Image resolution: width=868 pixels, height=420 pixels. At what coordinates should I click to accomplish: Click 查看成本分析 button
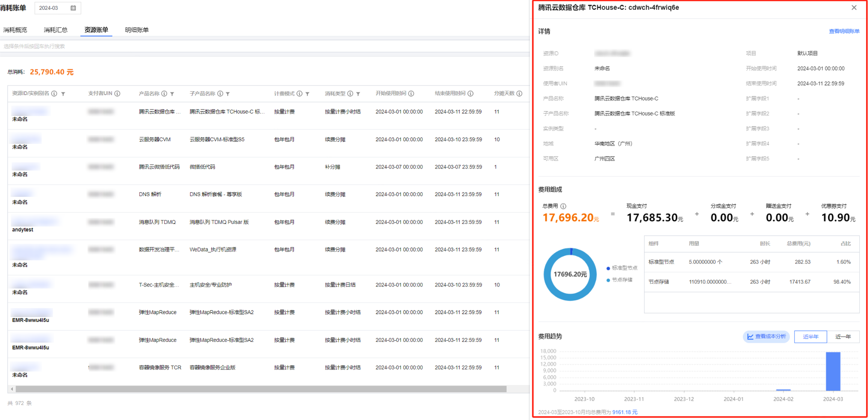(766, 337)
